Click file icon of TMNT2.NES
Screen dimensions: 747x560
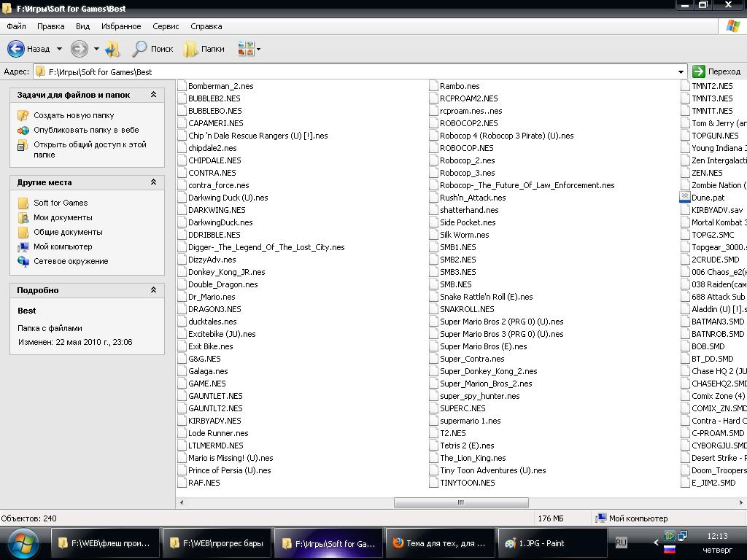[x=684, y=86]
